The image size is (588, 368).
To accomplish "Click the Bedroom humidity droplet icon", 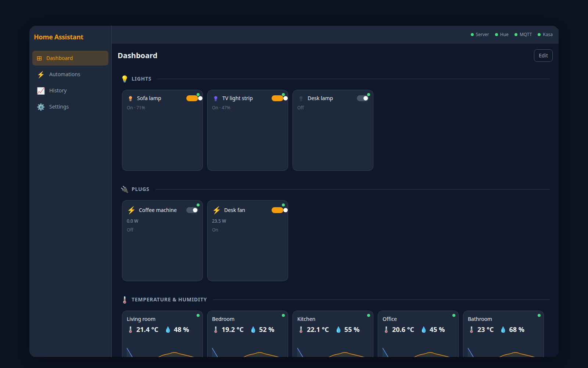I will [x=253, y=330].
